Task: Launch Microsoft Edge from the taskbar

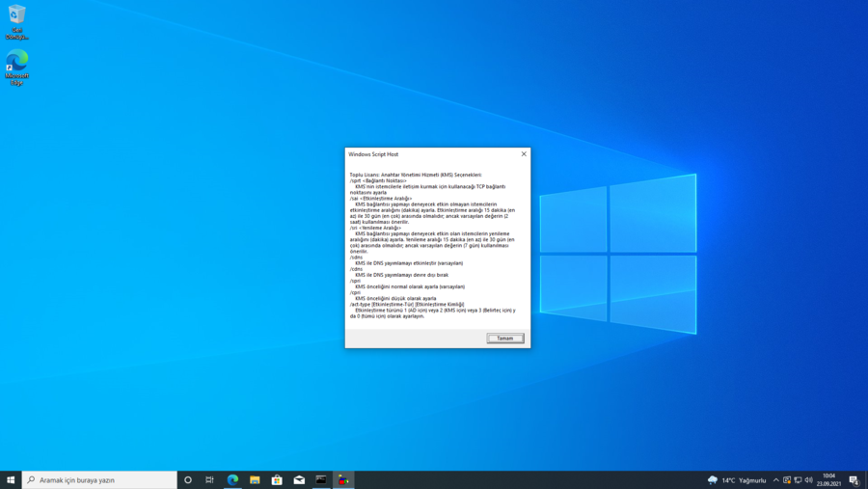Action: [232, 479]
